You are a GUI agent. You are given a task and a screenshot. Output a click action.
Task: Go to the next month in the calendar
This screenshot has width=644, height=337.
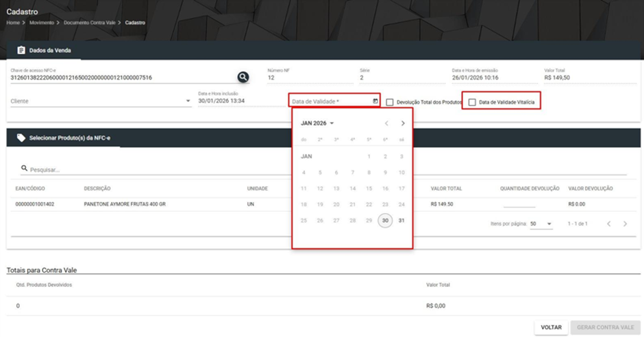[x=403, y=123]
